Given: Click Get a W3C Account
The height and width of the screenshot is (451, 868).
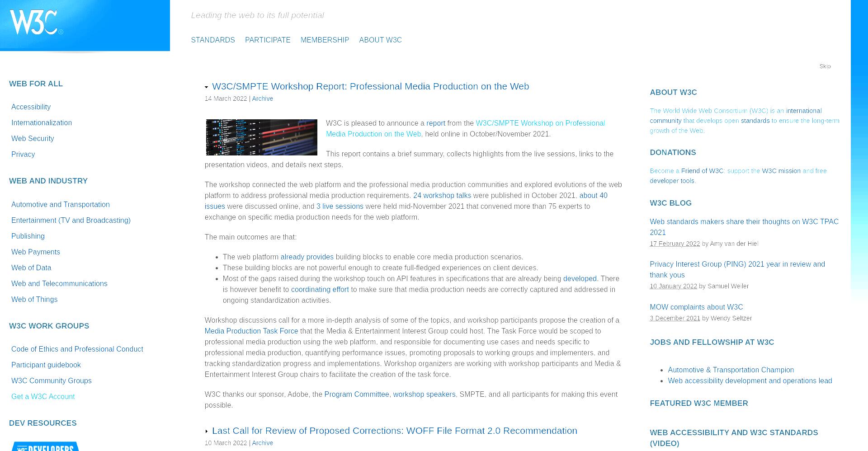Looking at the screenshot, I should point(43,396).
